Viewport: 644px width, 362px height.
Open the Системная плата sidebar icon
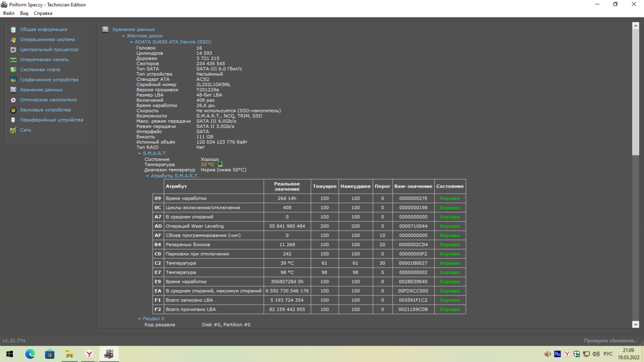13,70
